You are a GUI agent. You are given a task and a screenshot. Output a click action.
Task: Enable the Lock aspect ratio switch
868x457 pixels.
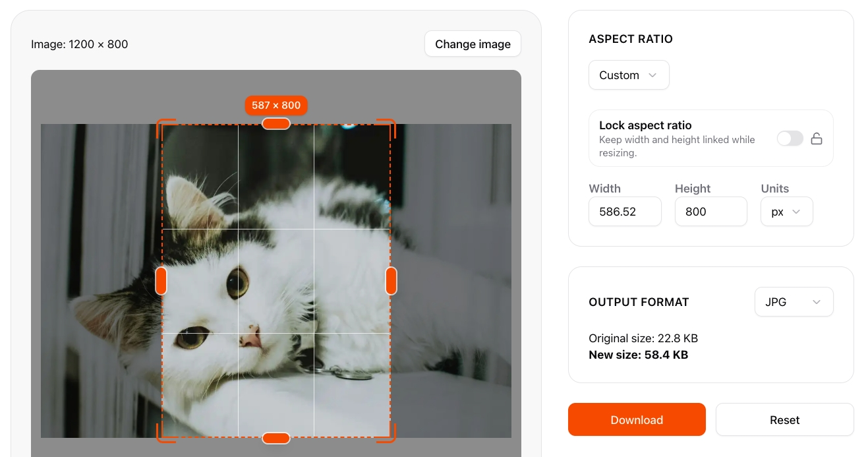790,138
